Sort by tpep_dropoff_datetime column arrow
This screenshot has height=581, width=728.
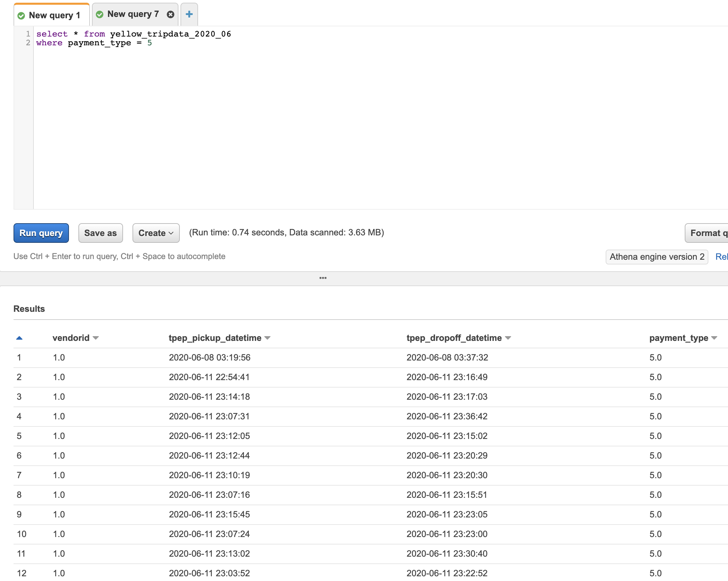508,338
